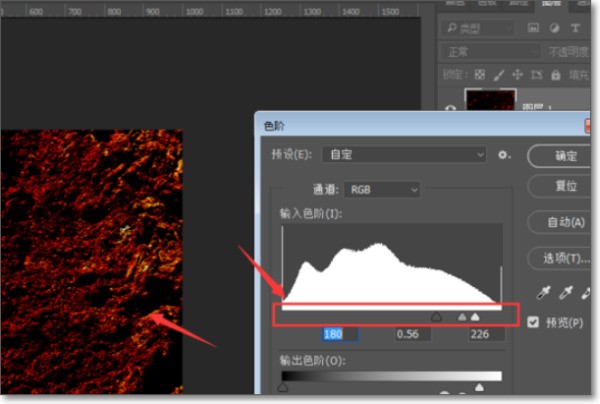Open the 通道 RGB channel dropdown
Image resolution: width=600 pixels, height=404 pixels.
coord(382,189)
